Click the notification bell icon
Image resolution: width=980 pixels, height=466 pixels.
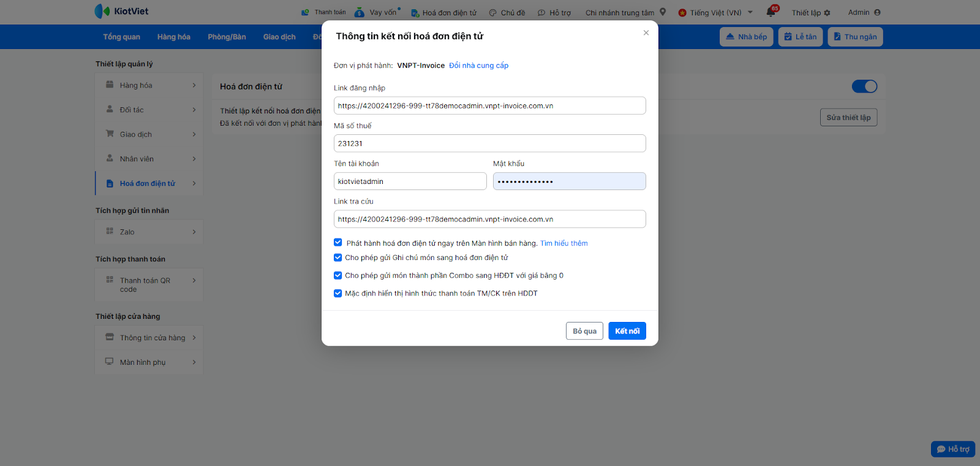tap(771, 12)
